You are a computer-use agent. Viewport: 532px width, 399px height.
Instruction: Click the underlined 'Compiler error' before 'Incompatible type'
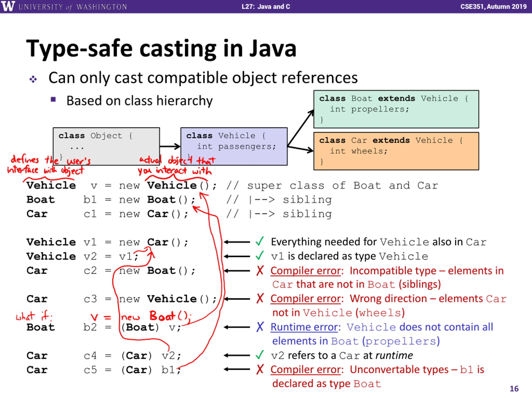pyautogui.click(x=306, y=271)
